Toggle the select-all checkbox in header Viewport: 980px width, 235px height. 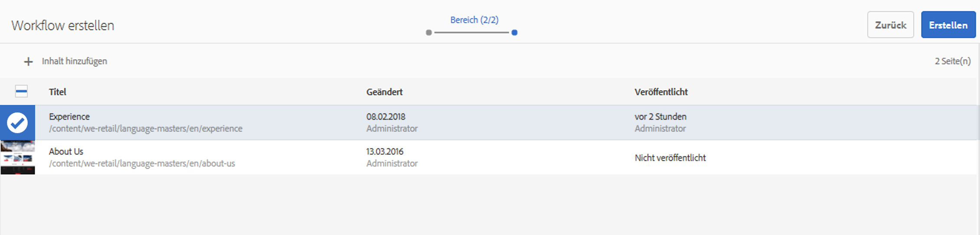[x=21, y=91]
